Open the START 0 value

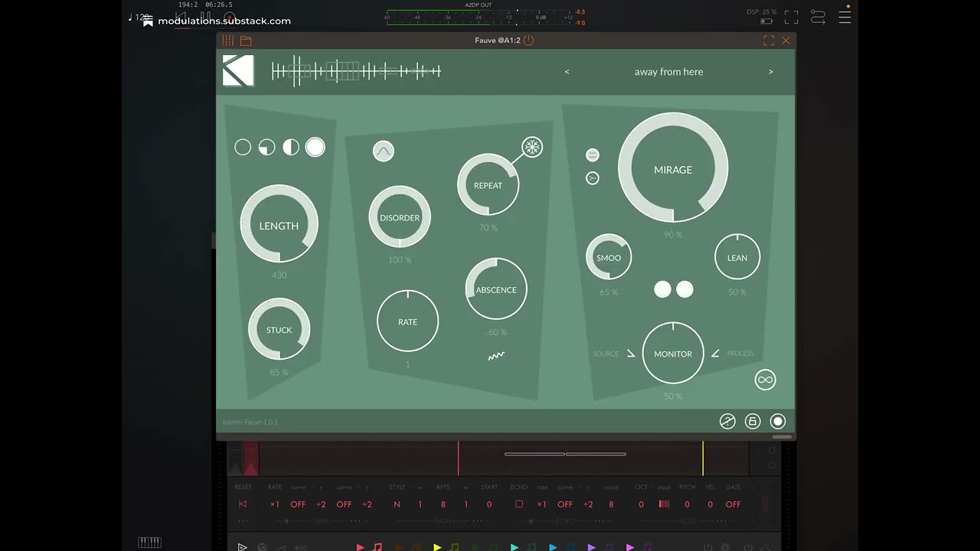tap(489, 504)
